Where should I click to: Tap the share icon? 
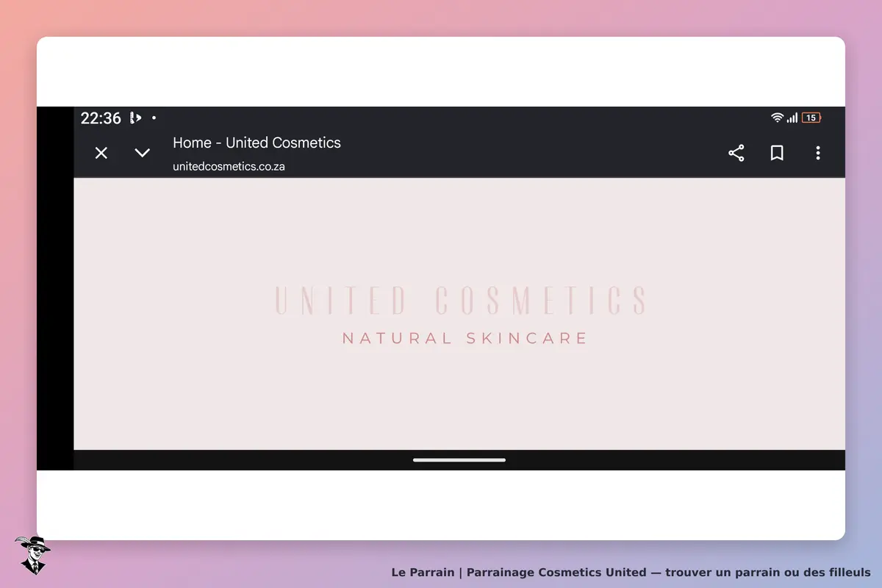(x=736, y=153)
